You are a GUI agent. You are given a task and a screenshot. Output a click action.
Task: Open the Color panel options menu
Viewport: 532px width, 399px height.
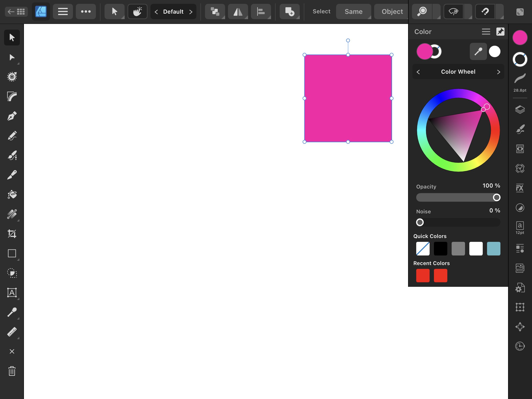pos(486,32)
